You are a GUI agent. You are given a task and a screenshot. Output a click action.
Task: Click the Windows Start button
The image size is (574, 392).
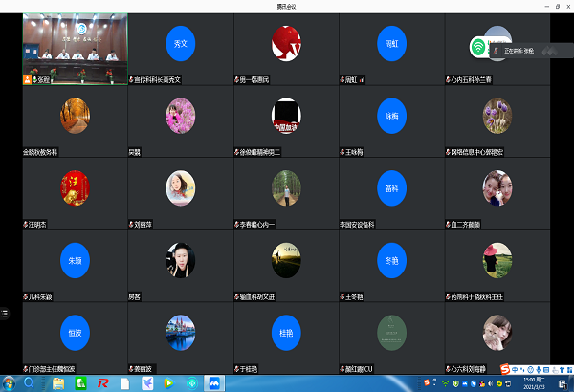(8, 383)
